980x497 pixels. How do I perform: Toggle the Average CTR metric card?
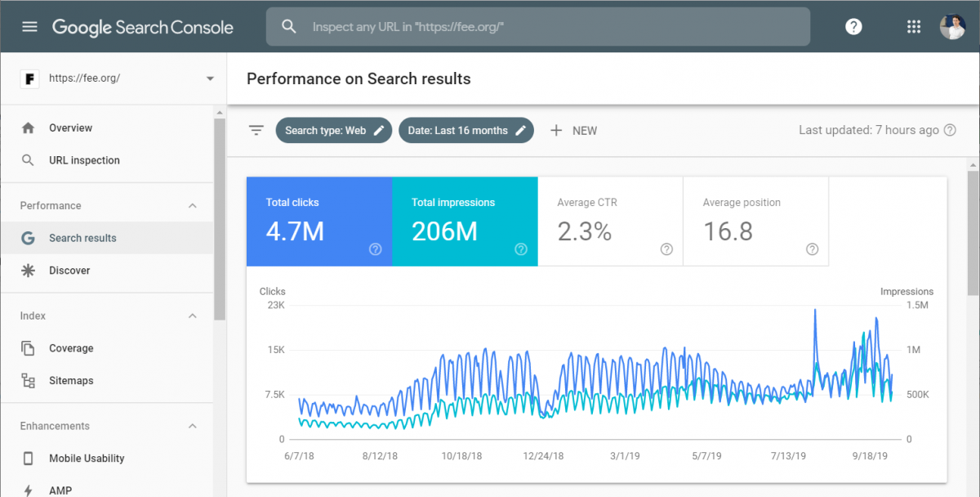click(610, 222)
